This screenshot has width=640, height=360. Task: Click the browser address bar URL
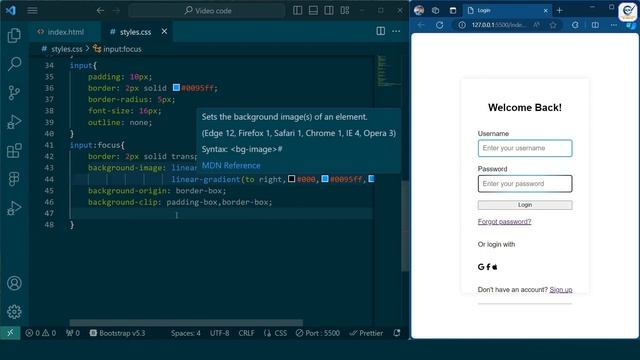tap(499, 25)
